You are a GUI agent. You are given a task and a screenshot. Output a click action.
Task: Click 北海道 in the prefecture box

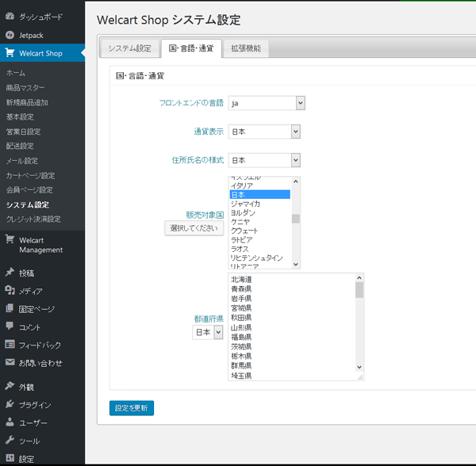[x=241, y=279]
